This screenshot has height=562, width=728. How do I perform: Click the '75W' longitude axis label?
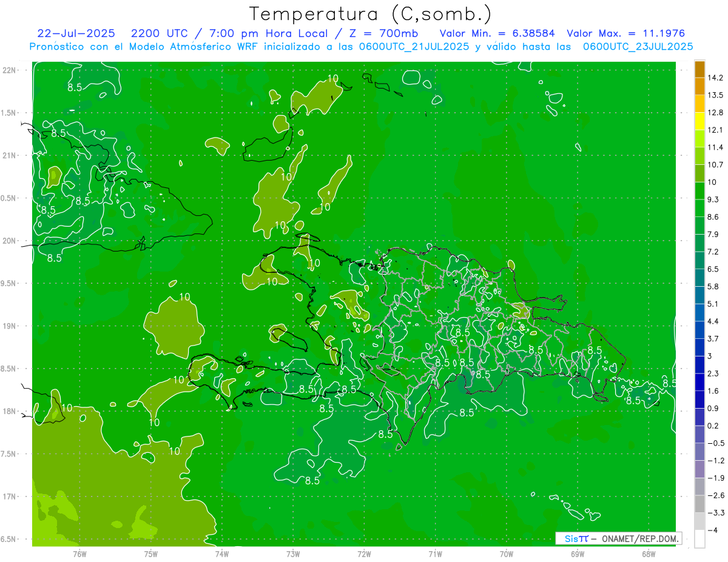(x=150, y=554)
